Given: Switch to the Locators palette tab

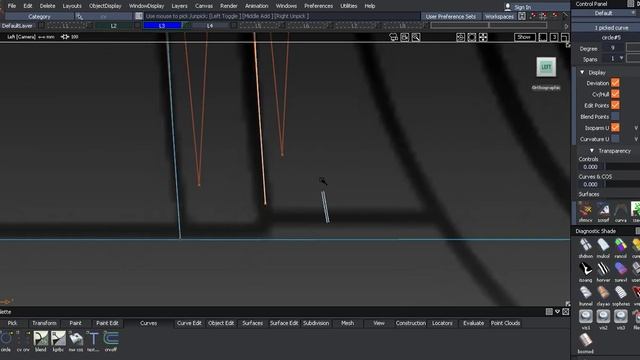Looking at the screenshot, I should [442, 323].
